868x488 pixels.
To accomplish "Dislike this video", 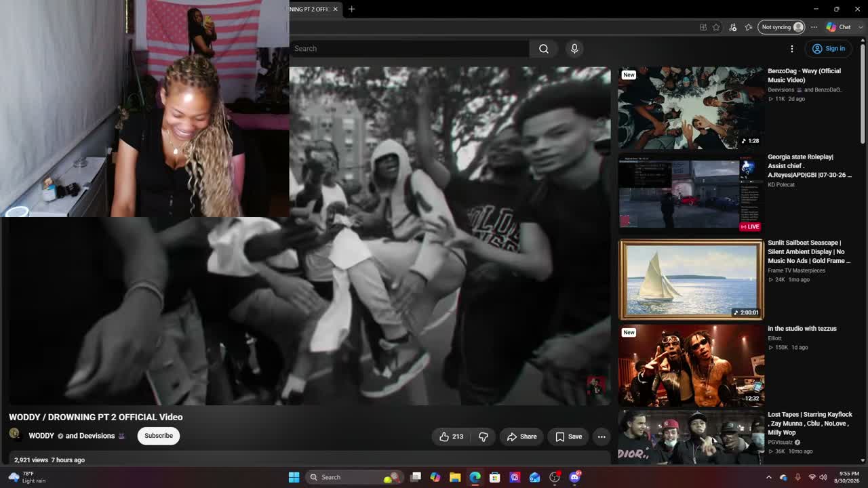I will pos(484,436).
